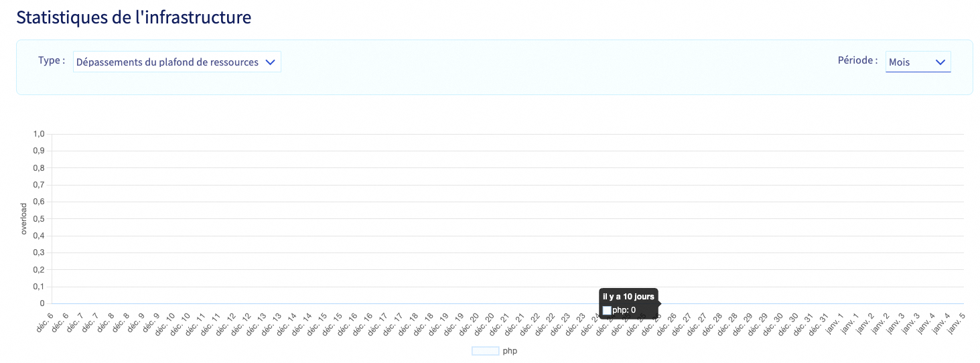Click the 1,0 value on the y-axis

(39, 134)
